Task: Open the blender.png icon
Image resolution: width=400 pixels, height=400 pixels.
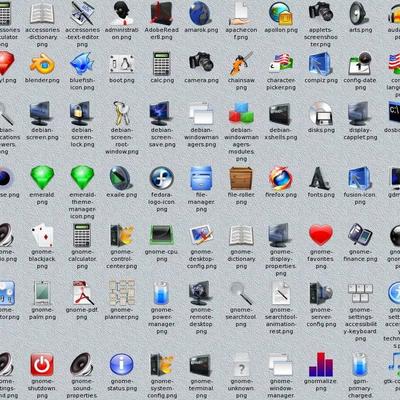Action: tap(42, 64)
